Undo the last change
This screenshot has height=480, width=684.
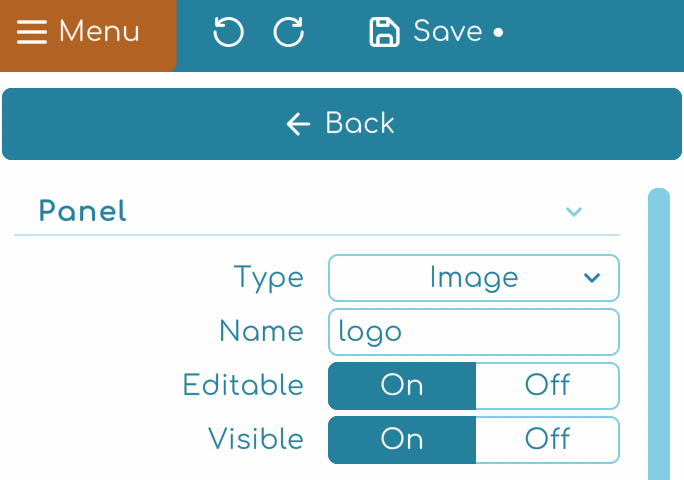coord(228,33)
